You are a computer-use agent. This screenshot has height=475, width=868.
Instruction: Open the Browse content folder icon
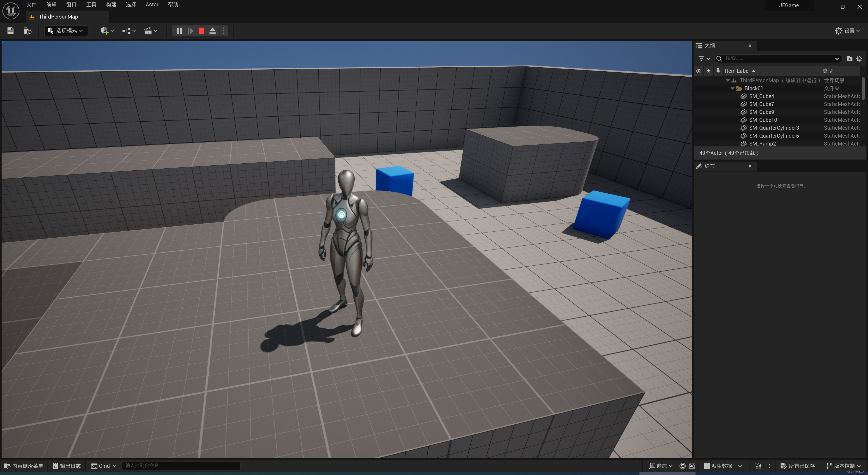click(27, 31)
